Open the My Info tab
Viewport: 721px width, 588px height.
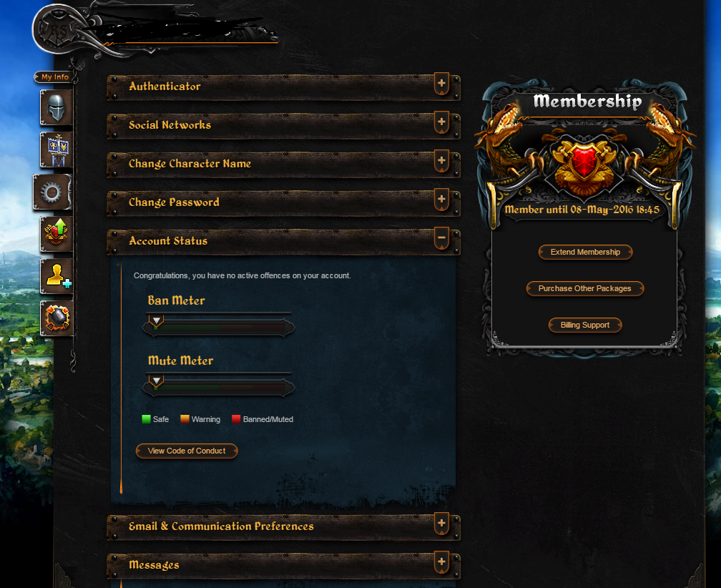(x=54, y=77)
